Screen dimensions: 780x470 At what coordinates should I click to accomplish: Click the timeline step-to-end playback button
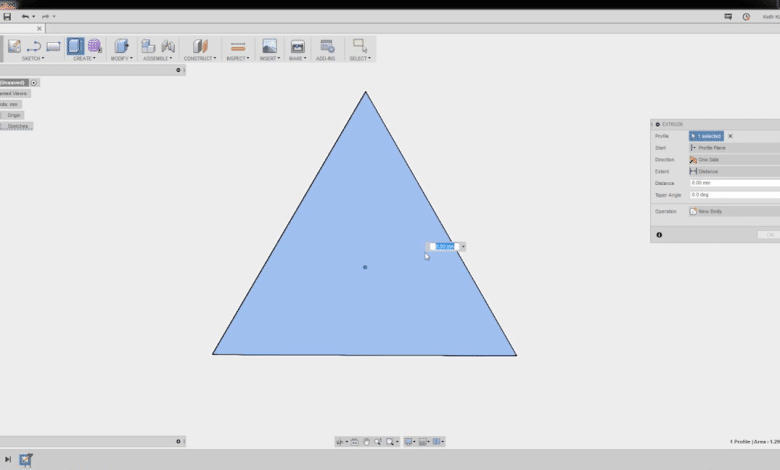(x=7, y=460)
